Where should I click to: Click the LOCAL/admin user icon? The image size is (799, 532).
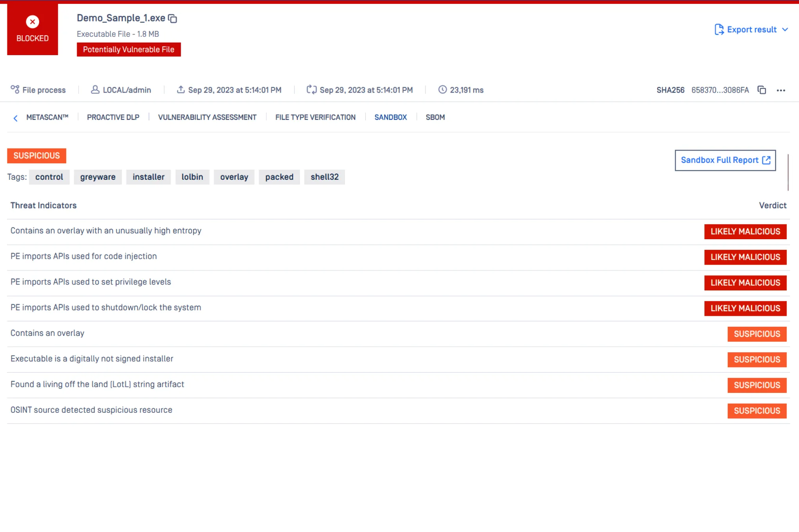coord(95,90)
